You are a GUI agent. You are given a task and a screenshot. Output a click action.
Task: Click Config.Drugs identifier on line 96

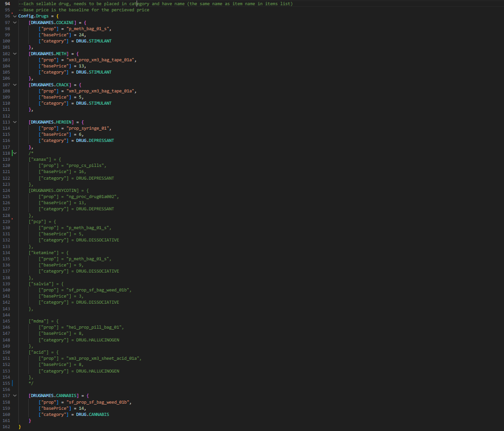[33, 16]
